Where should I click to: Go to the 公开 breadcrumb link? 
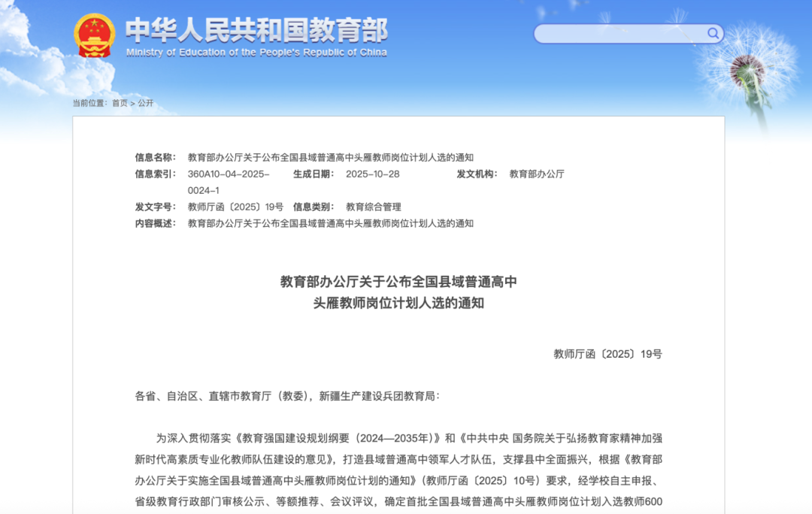145,103
